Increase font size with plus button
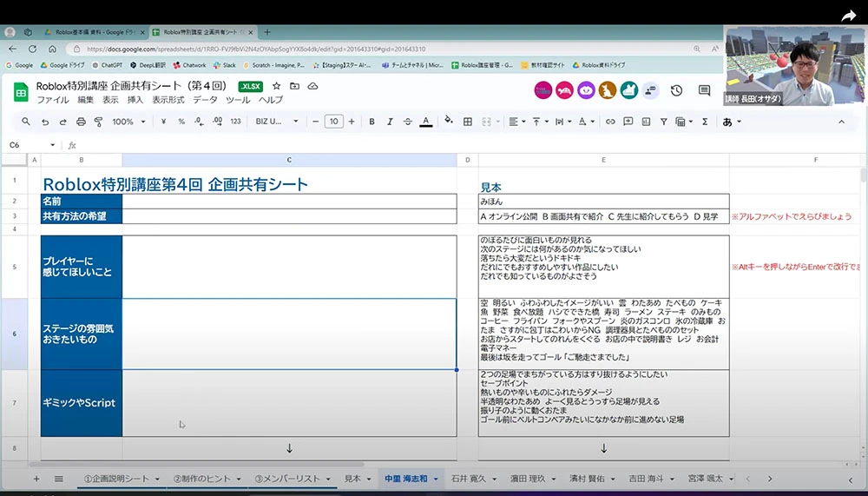 coord(352,122)
